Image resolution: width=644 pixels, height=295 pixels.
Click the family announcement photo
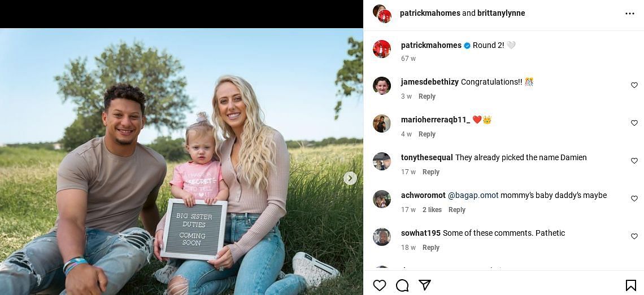tap(181, 162)
